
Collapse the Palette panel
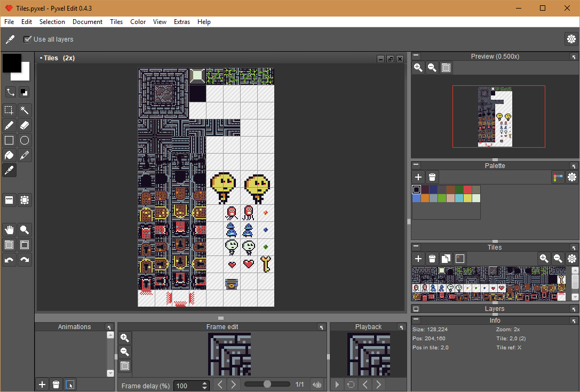tap(416, 165)
